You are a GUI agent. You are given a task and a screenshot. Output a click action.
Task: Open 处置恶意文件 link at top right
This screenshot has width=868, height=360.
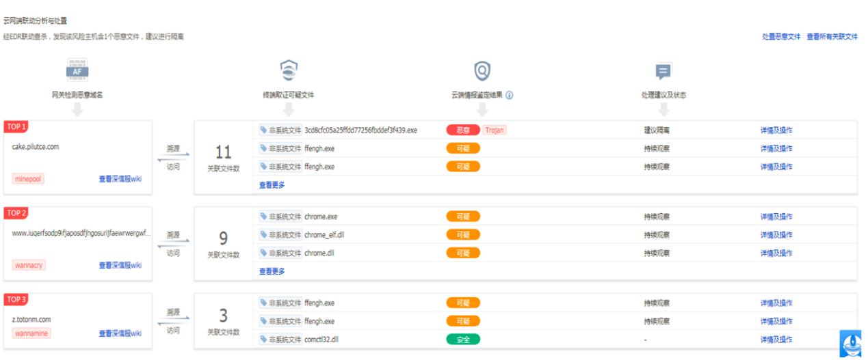(781, 36)
